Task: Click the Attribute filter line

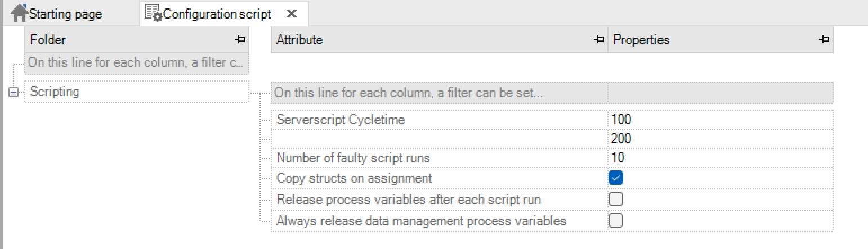Action: (439, 93)
